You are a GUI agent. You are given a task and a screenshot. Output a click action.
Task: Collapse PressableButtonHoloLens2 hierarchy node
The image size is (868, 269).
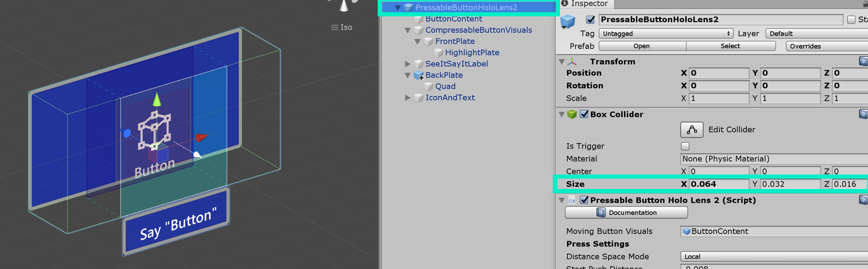tap(398, 8)
